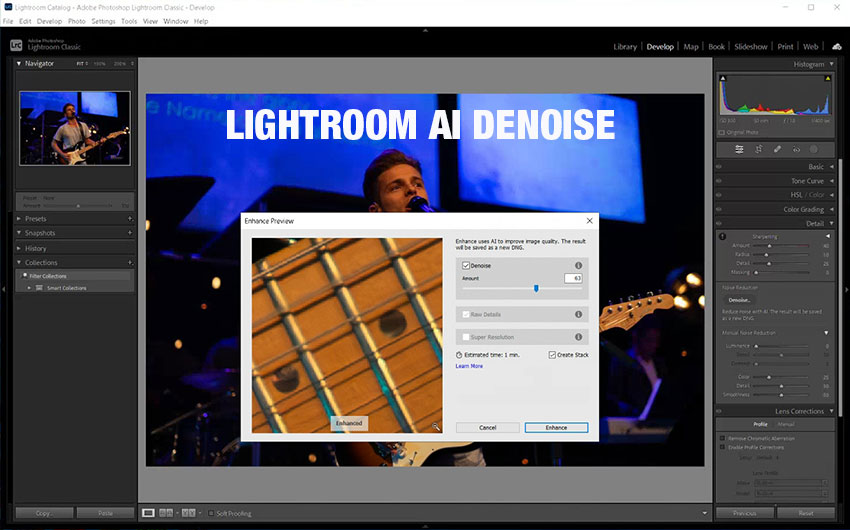Switch to the Library module
Image resolution: width=850 pixels, height=530 pixels.
[x=625, y=47]
